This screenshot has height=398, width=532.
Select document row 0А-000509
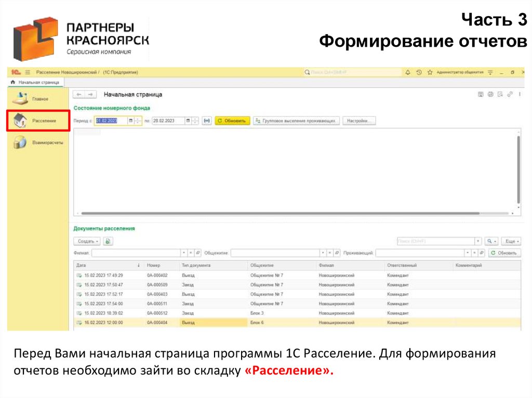(297, 285)
